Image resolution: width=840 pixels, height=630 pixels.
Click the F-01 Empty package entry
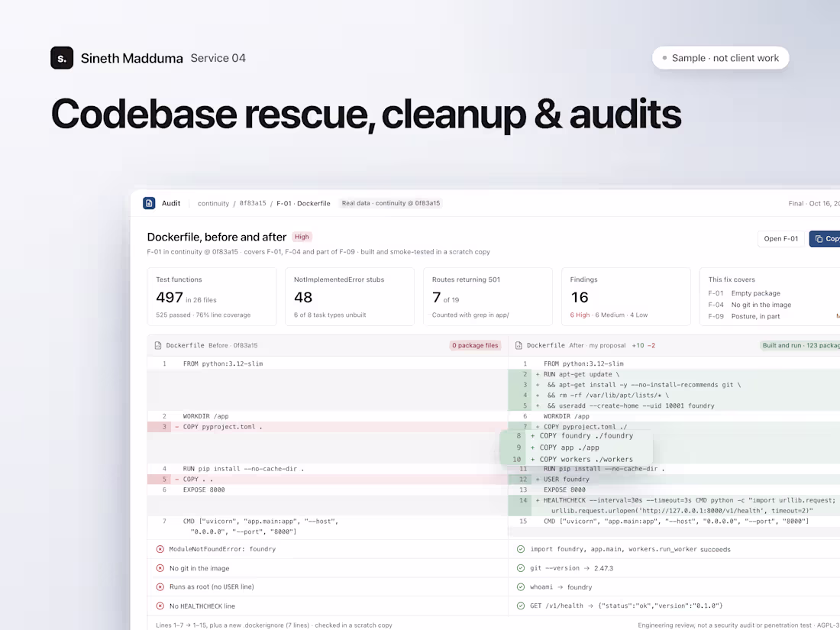[x=744, y=293]
